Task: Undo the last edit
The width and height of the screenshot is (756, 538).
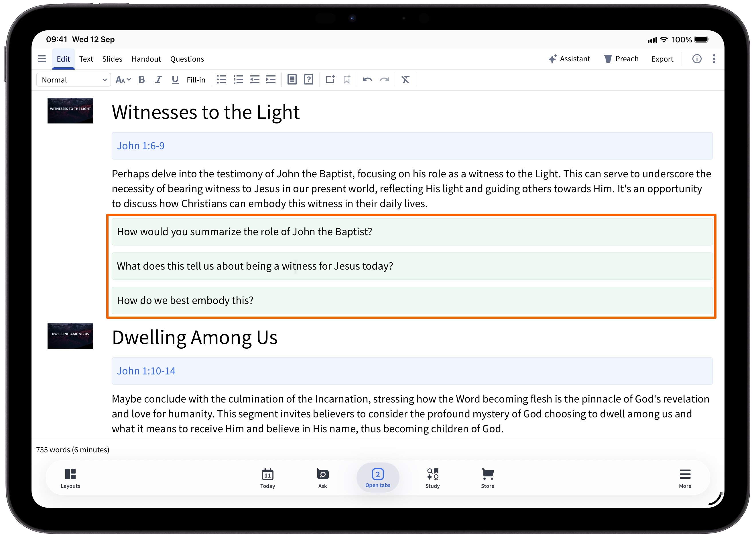Action: point(367,80)
